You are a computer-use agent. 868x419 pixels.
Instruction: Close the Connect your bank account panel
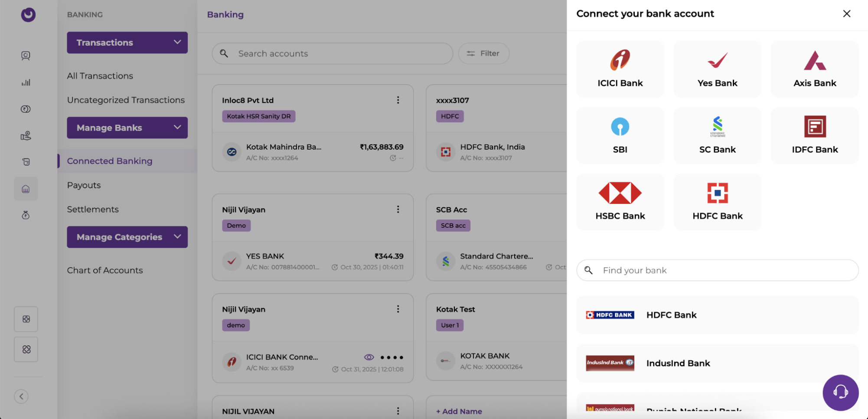846,14
